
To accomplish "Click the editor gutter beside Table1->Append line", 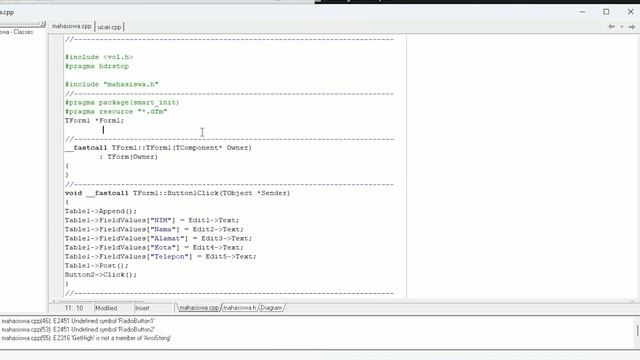I will [x=56, y=211].
